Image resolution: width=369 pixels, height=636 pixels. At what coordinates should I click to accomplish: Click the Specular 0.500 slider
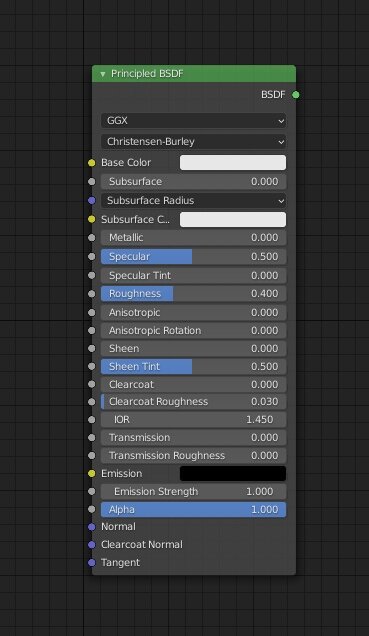coord(193,256)
